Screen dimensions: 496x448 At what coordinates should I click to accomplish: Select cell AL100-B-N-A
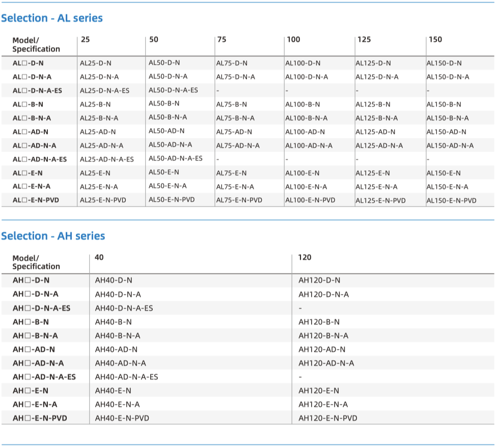point(306,118)
